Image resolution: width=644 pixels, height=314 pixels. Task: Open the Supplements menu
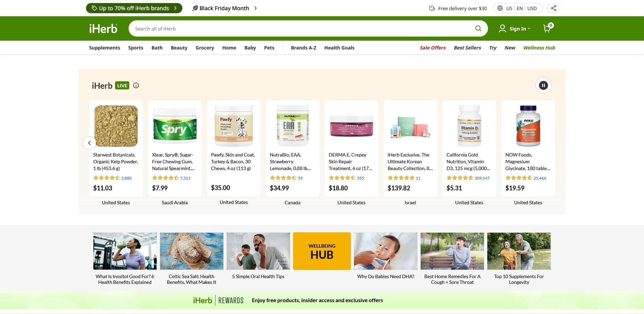105,48
